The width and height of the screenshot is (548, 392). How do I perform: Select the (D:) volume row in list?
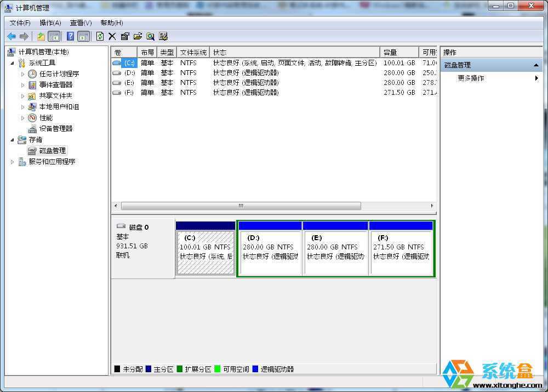tap(274, 73)
